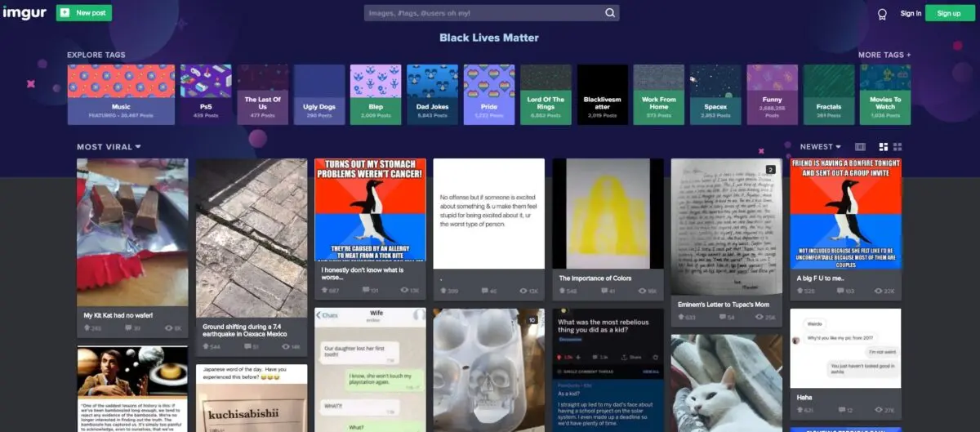
Task: Switch to waterfall grid layout view
Action: (x=883, y=147)
